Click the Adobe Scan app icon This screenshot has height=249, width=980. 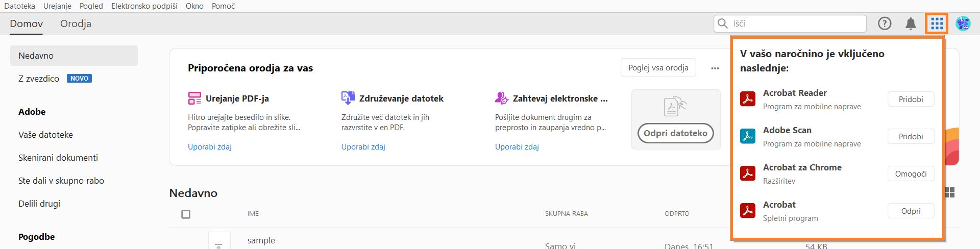748,136
